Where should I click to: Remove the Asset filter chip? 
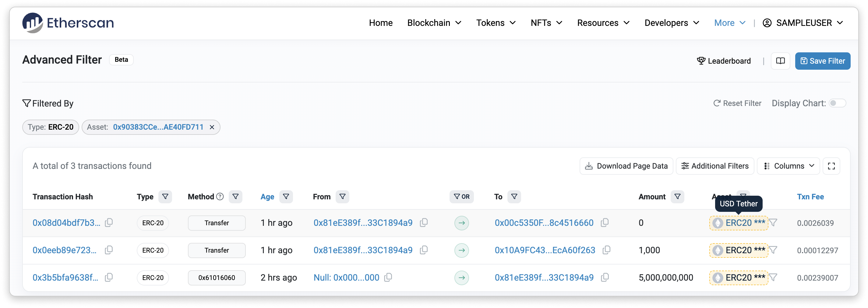tap(212, 127)
